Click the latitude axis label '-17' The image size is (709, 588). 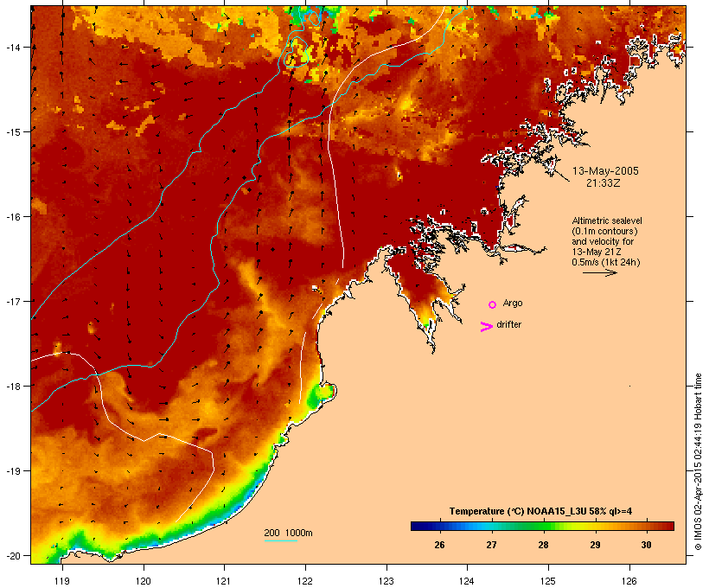(x=13, y=301)
